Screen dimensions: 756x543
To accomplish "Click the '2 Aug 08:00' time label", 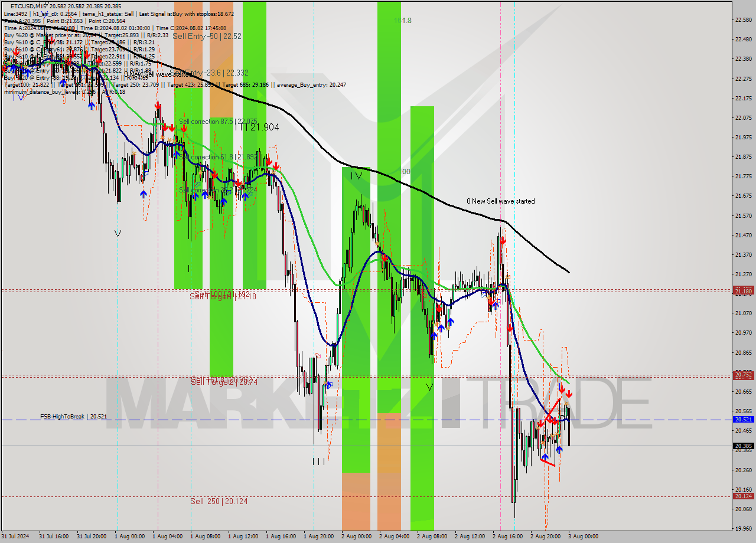I will pos(433,537).
